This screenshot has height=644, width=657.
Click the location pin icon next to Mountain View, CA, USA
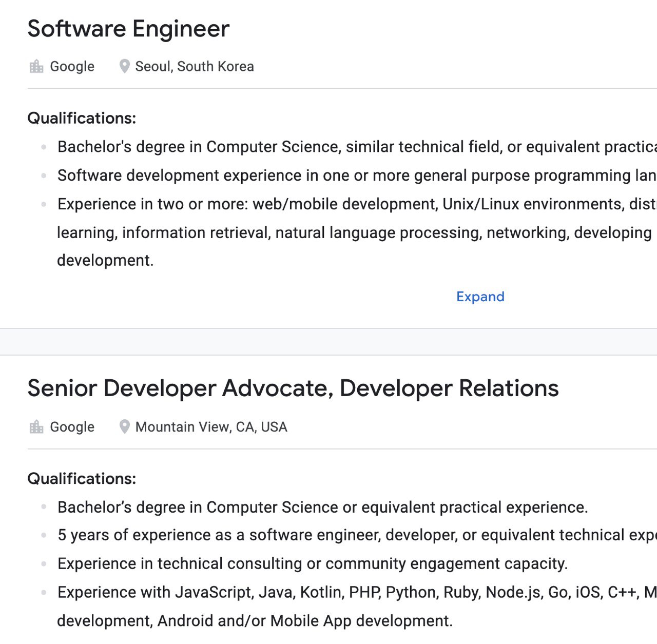coord(124,427)
